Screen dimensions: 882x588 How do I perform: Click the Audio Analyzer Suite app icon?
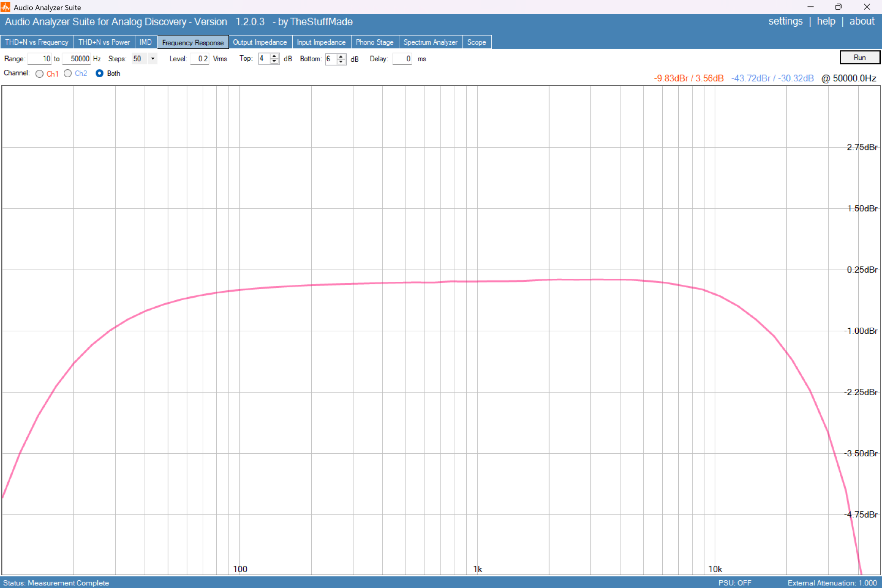tap(6, 7)
